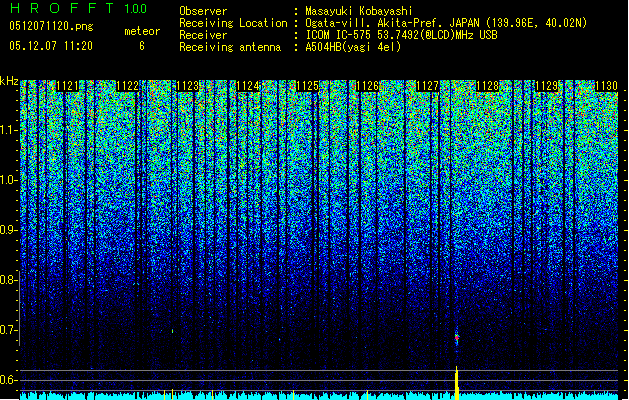Image resolution: width=629 pixels, height=400 pixels.
Task: Click the 1124 time marker
Action: (x=248, y=86)
